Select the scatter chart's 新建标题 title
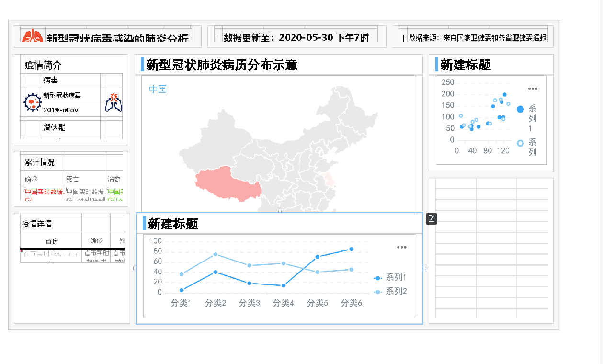Image resolution: width=603 pixels, height=364 pixels. coord(466,65)
